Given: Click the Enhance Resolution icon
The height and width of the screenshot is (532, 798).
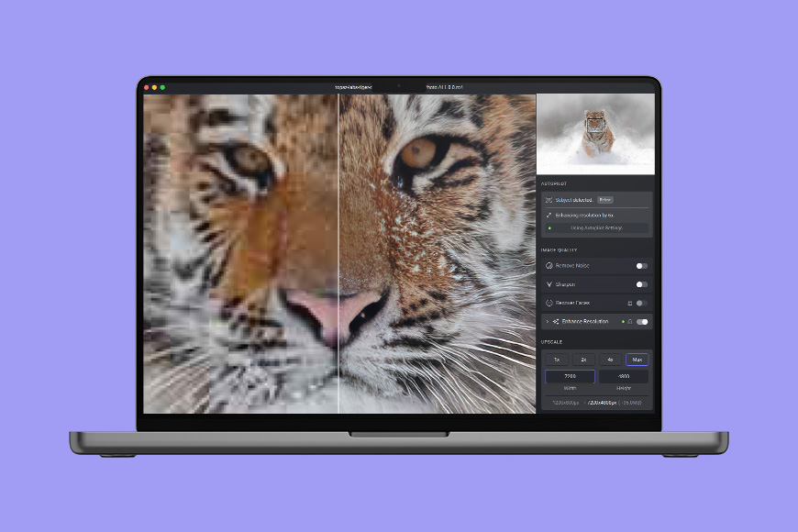Looking at the screenshot, I should [557, 322].
